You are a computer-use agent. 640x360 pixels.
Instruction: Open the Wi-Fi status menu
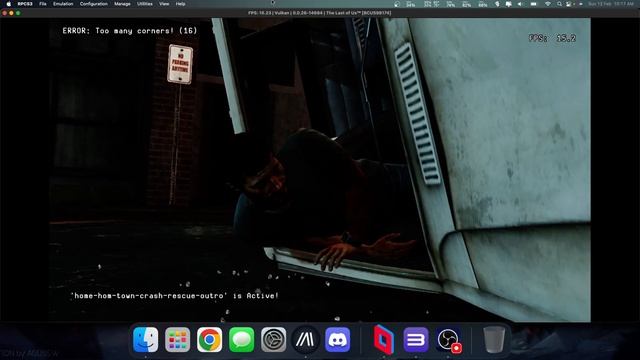point(548,4)
